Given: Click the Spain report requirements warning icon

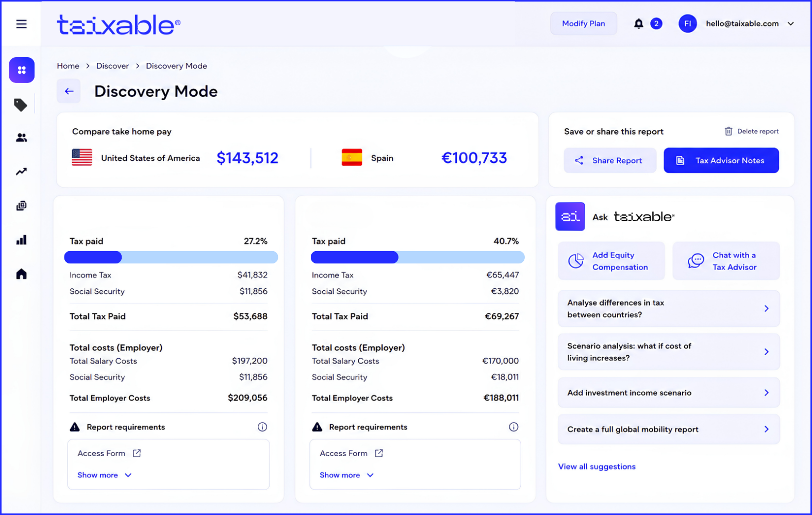Looking at the screenshot, I should [317, 427].
